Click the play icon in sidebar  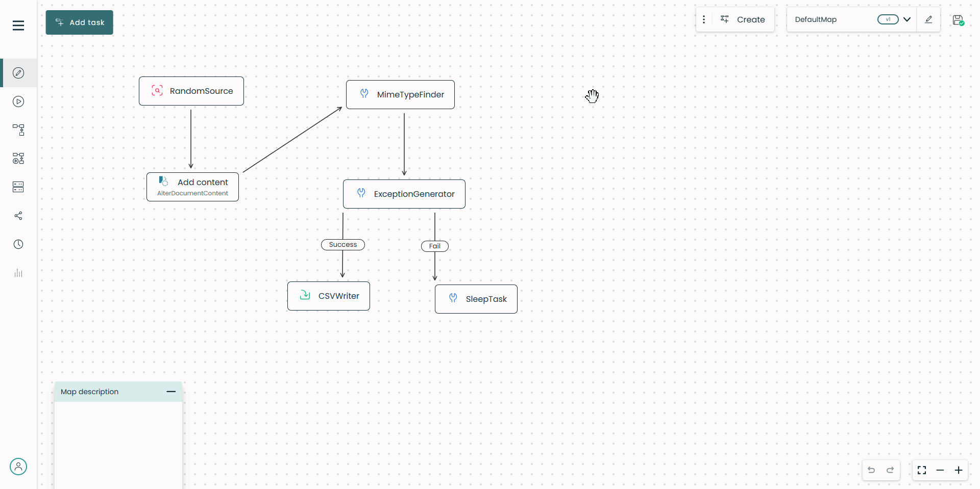pyautogui.click(x=18, y=101)
